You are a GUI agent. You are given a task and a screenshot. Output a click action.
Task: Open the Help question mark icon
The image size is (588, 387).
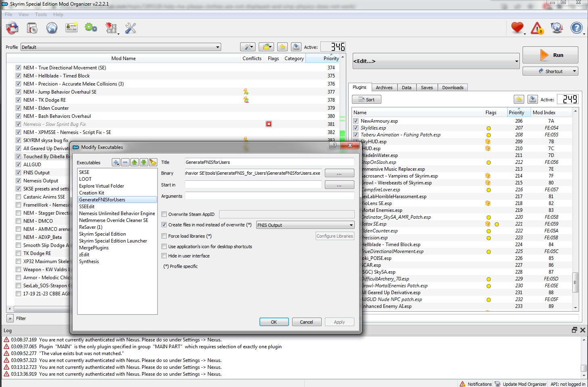pos(576,28)
